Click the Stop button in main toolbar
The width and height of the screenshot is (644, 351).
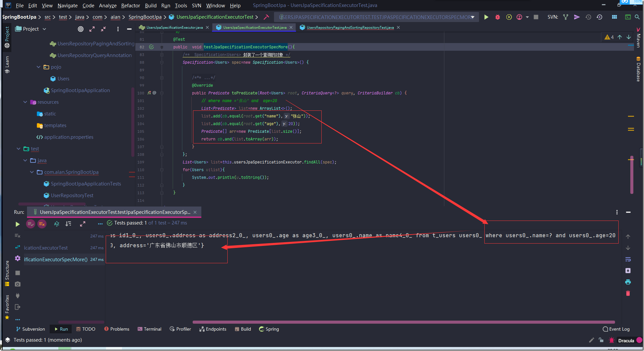tap(536, 17)
